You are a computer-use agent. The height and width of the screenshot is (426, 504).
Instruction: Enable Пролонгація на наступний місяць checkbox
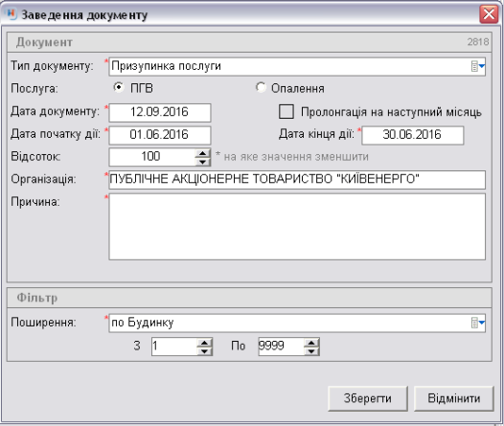[x=286, y=112]
